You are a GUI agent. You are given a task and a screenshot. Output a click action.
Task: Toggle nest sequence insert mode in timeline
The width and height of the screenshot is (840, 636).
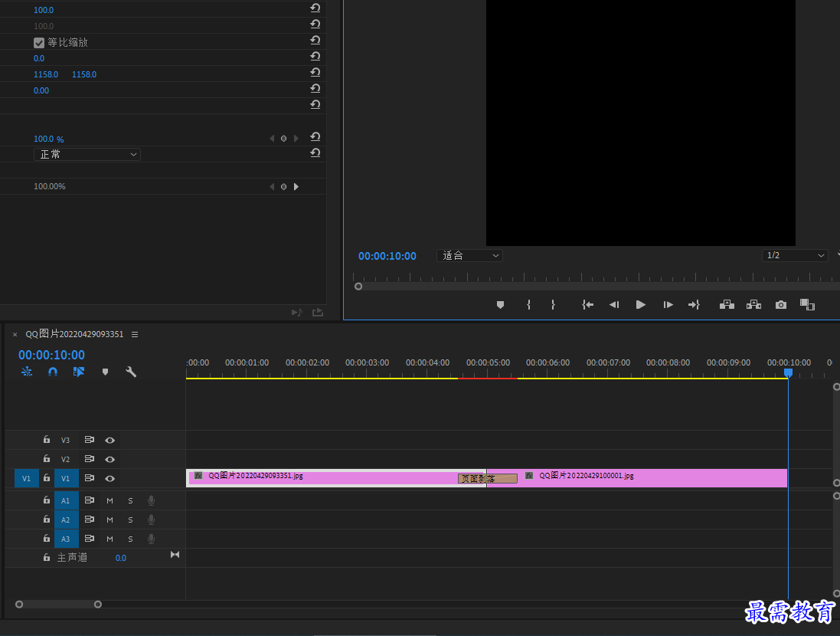27,371
